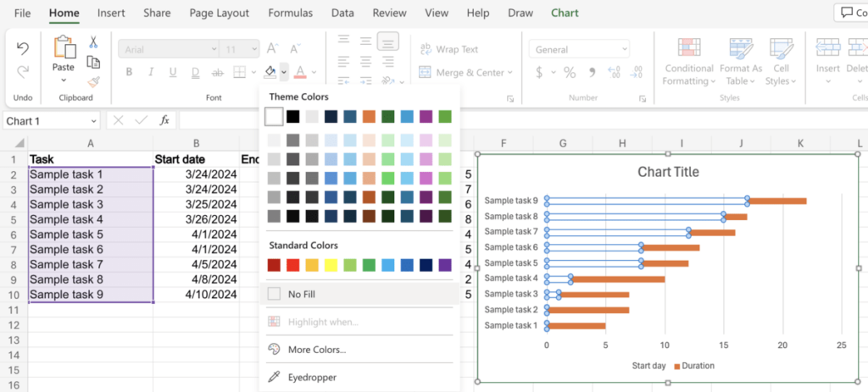Select cell Sample task 5

91,235
